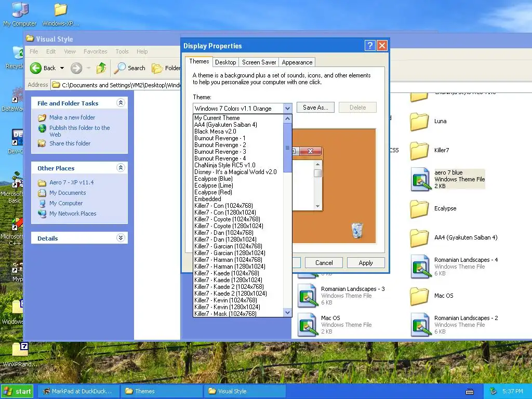
Task: Choose Killer7 - Coyote (1024x768) theme
Action: [x=238, y=219]
